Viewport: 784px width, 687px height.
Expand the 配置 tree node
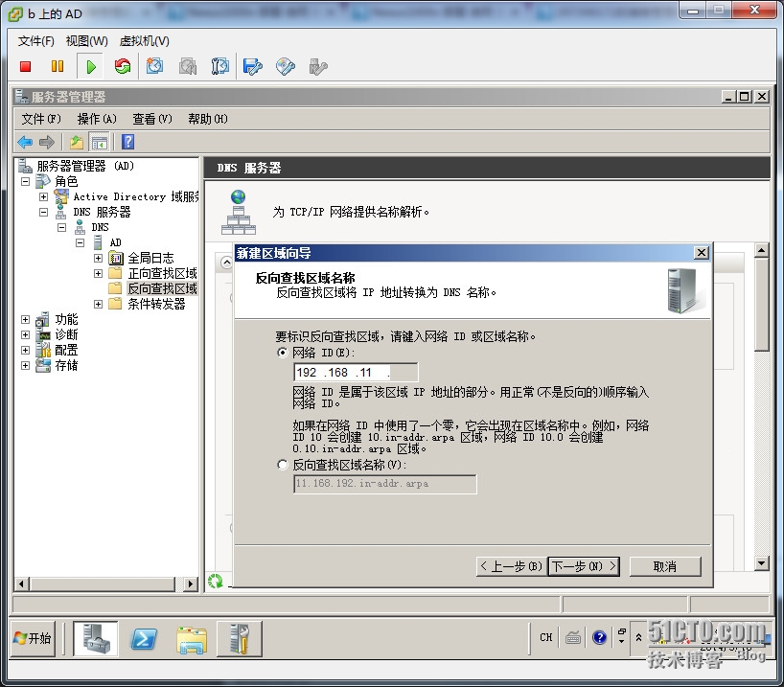click(26, 350)
